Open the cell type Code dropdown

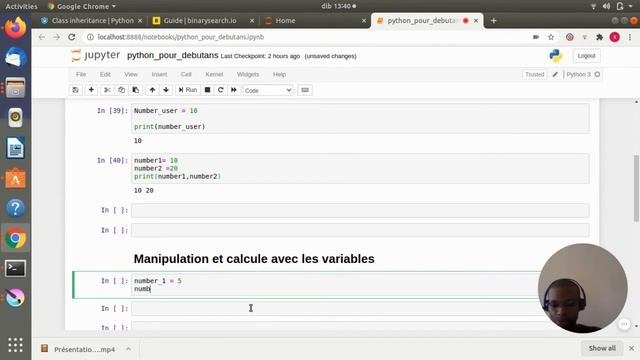point(268,90)
